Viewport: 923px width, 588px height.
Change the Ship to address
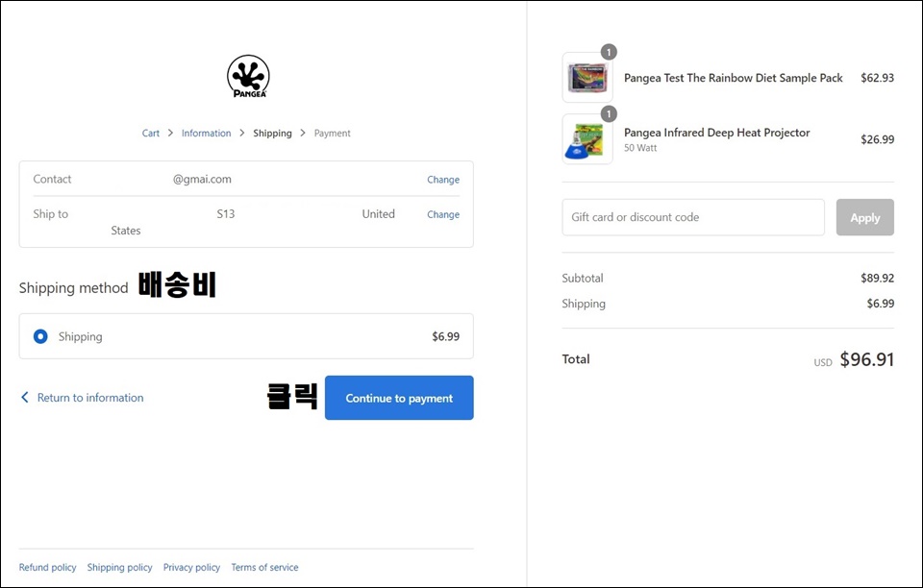[443, 214]
